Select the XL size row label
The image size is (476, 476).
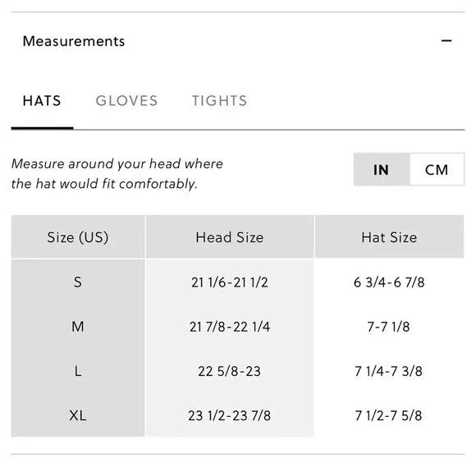(x=78, y=415)
